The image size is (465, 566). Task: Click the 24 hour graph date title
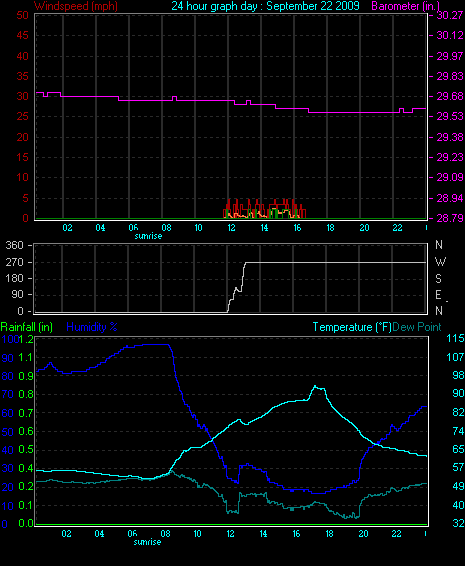(265, 6)
